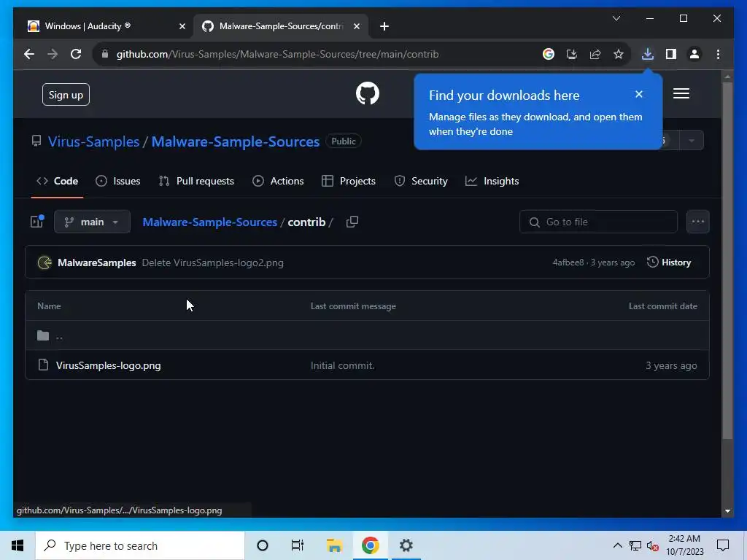
Task: Open Settings gear on taskbar
Action: click(406, 545)
